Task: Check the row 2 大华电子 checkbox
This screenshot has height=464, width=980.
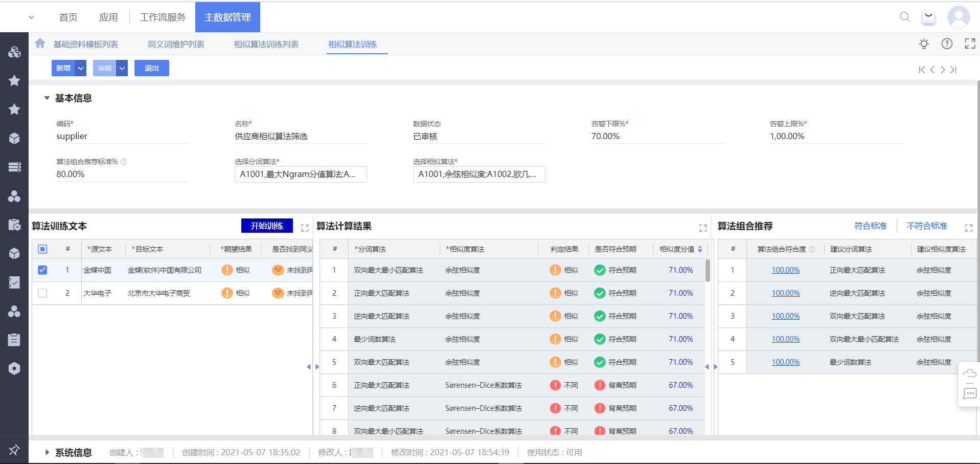Action: [42, 293]
